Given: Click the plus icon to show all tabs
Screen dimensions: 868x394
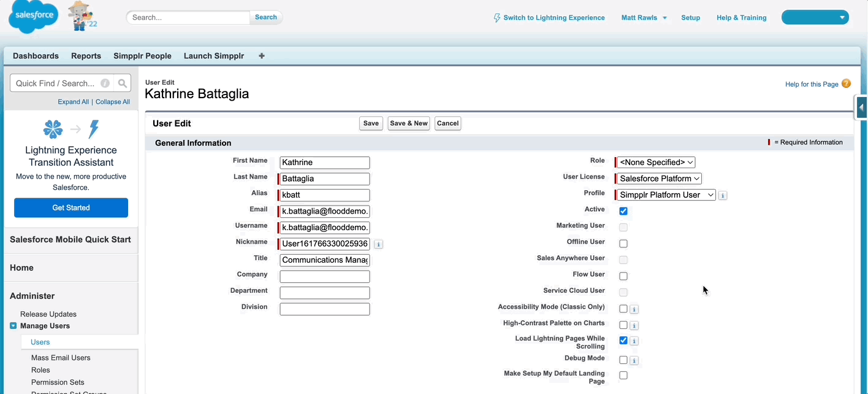Looking at the screenshot, I should point(262,56).
